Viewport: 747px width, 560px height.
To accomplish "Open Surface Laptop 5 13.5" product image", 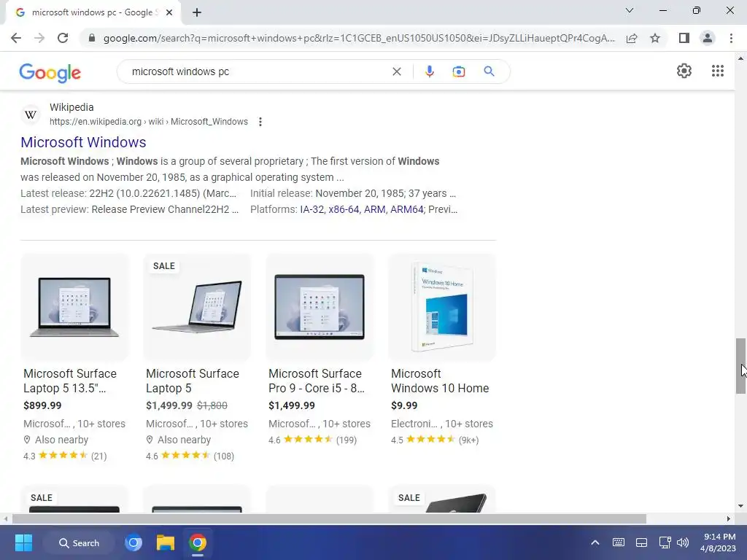I will [74, 307].
